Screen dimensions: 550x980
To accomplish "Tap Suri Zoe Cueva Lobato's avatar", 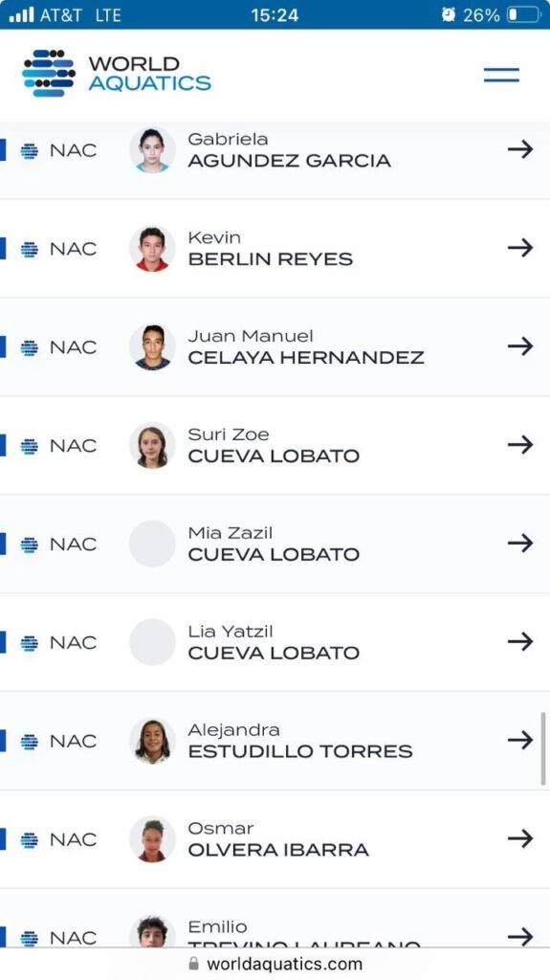I will (x=152, y=446).
